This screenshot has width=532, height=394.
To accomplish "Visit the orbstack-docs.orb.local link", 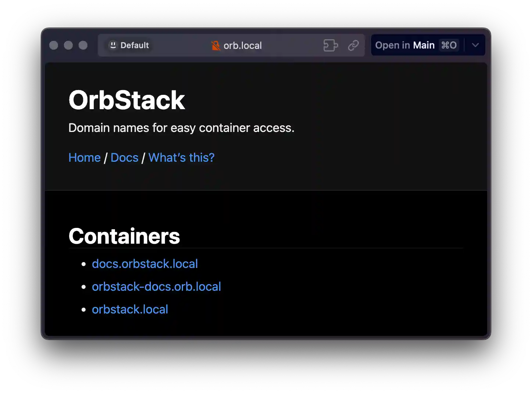I will 156,286.
